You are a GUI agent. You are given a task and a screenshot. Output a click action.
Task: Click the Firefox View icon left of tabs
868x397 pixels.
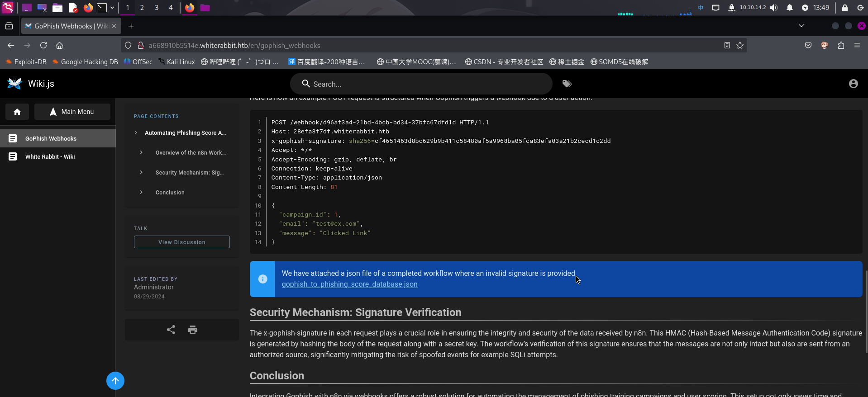9,26
